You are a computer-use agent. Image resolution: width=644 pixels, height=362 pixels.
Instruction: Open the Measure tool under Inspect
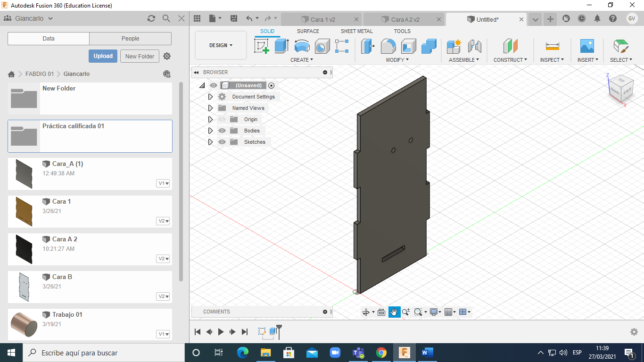point(552,46)
